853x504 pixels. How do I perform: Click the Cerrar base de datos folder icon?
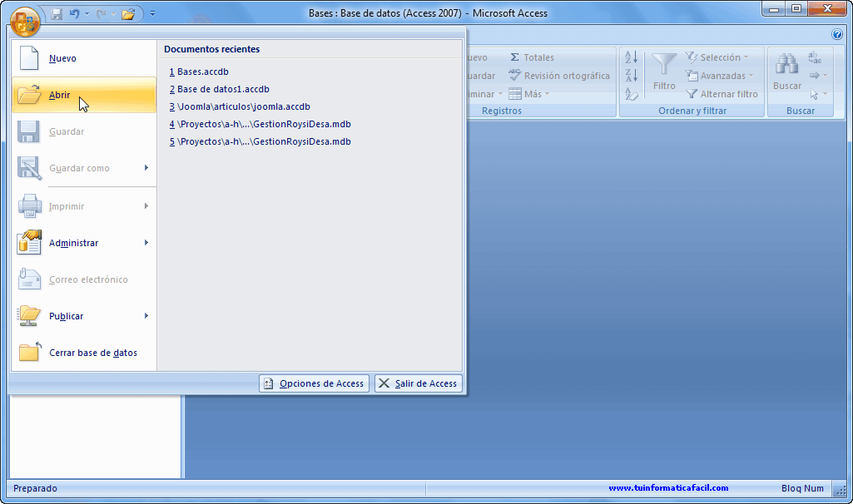coord(30,353)
